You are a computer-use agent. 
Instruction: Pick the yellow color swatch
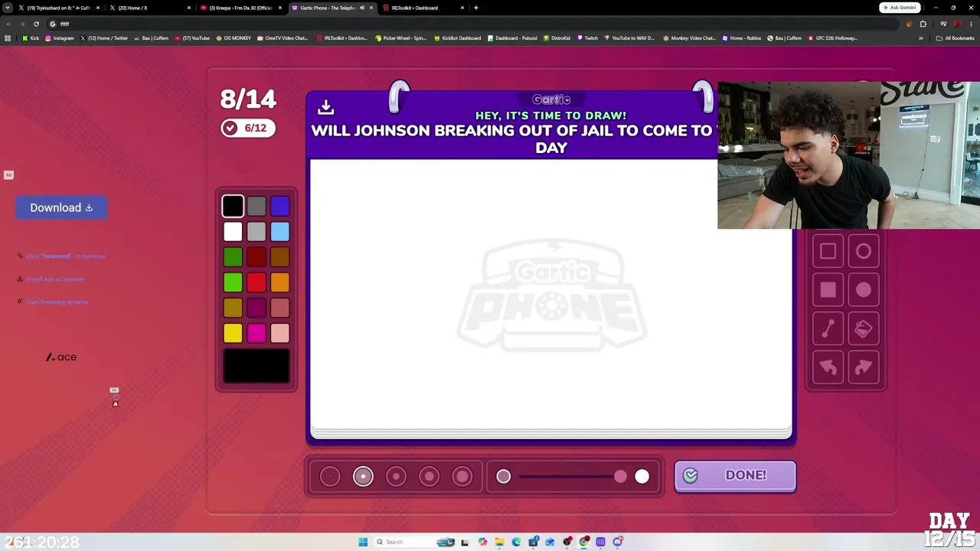233,333
